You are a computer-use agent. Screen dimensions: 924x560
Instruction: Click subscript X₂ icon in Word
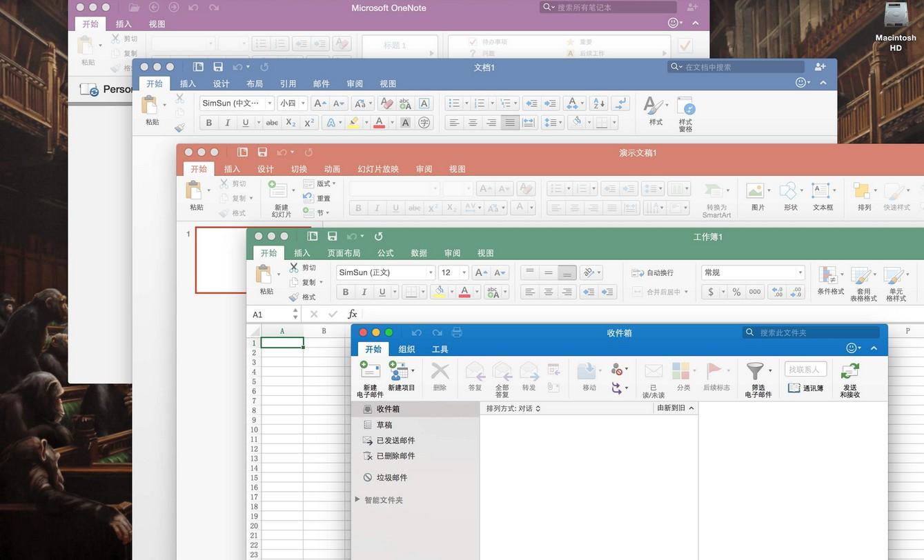click(x=291, y=123)
